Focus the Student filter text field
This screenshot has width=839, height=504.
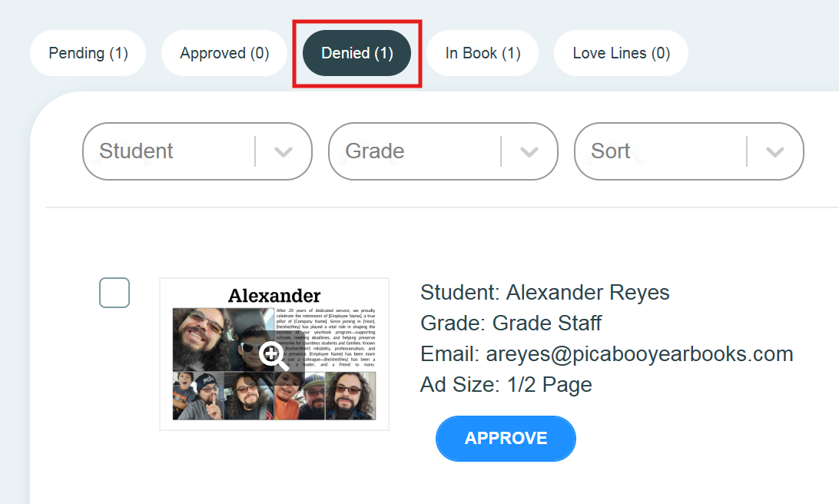169,151
